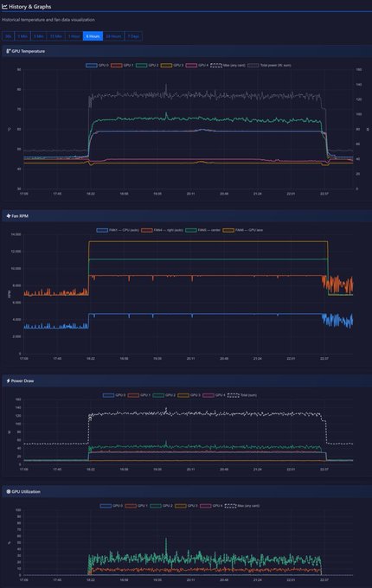The image size is (372, 588).
Task: Show the 24 Hours time range
Action: [x=113, y=36]
